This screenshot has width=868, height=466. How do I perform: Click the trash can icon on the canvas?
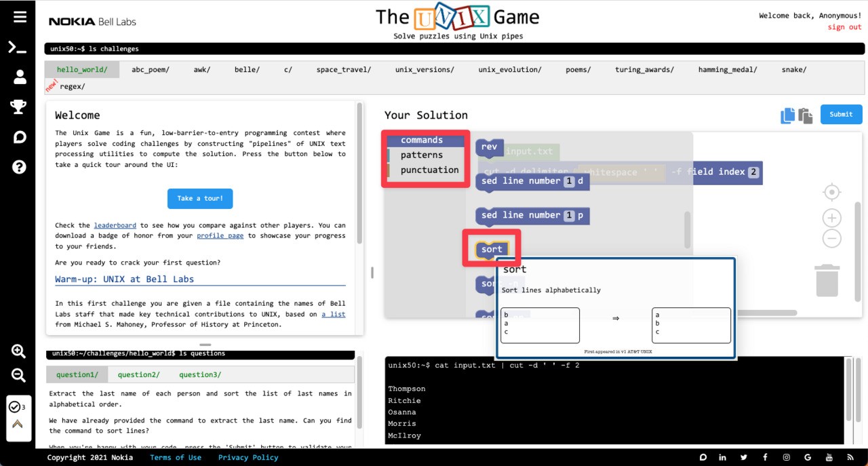tap(827, 280)
